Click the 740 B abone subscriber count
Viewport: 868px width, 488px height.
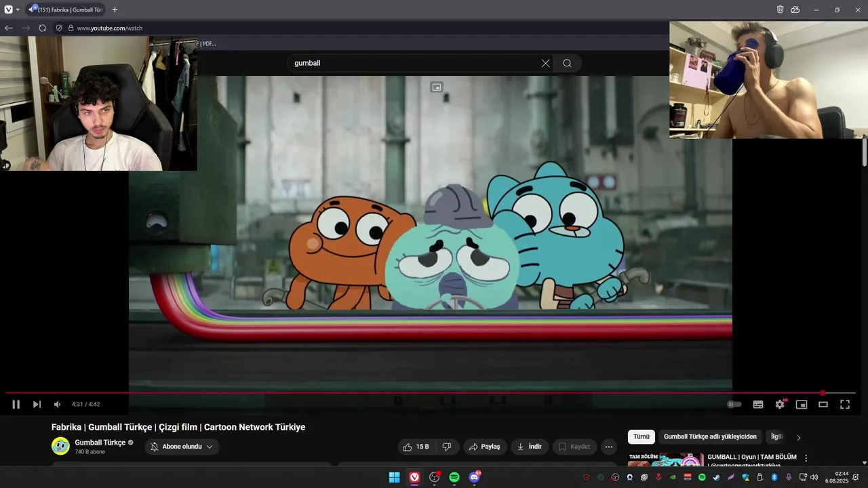click(90, 452)
